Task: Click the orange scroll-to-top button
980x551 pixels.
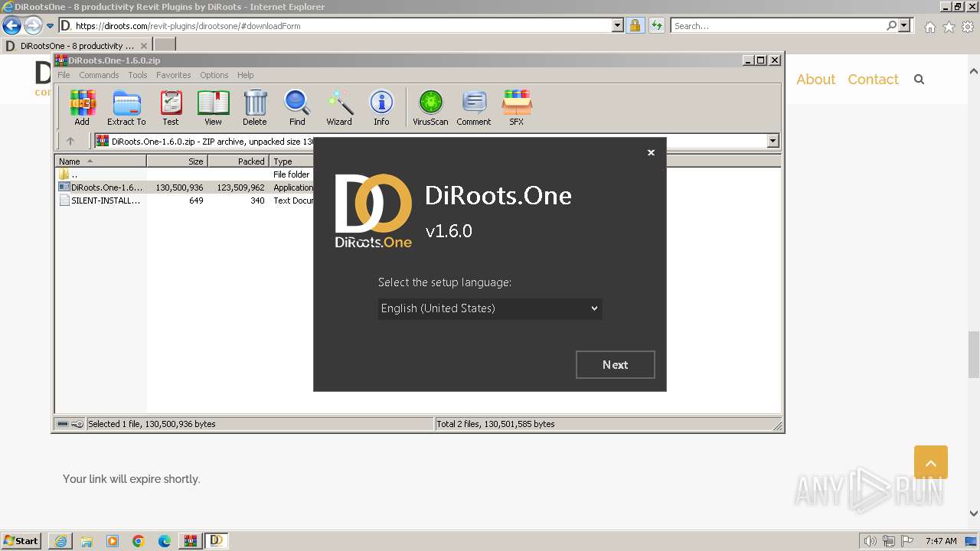Action: click(931, 462)
